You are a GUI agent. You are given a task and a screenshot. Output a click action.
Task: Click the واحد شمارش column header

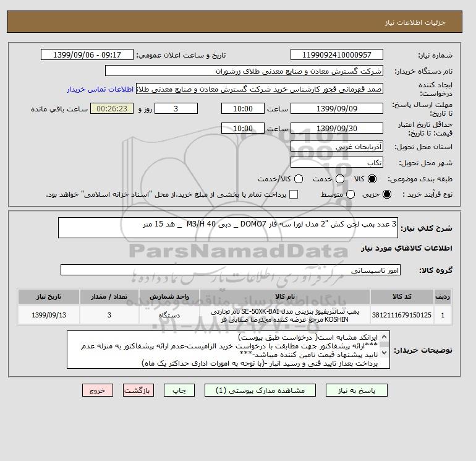point(169,296)
